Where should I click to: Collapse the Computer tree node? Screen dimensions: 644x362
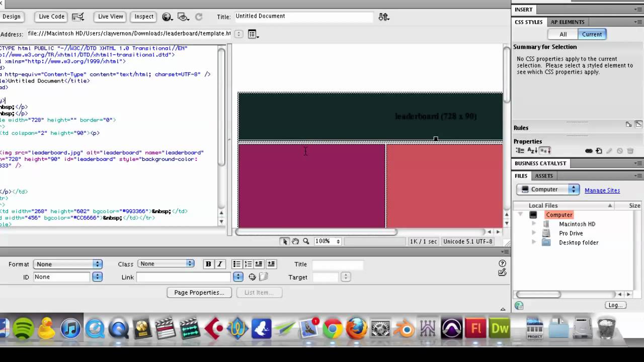tap(520, 215)
